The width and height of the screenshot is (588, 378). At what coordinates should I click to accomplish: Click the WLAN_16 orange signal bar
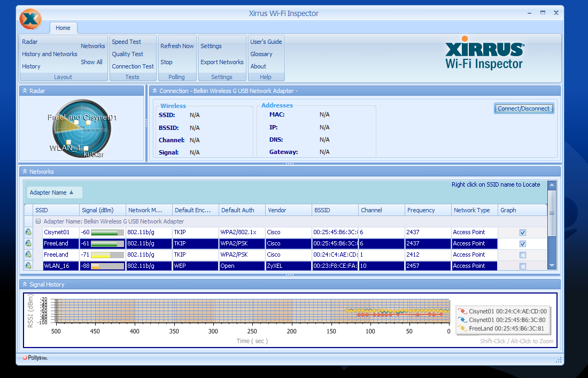[107, 266]
